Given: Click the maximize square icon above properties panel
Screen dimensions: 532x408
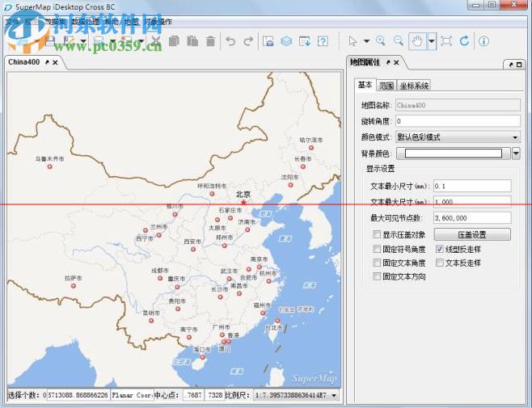Looking at the screenshot, I should click(519, 65).
